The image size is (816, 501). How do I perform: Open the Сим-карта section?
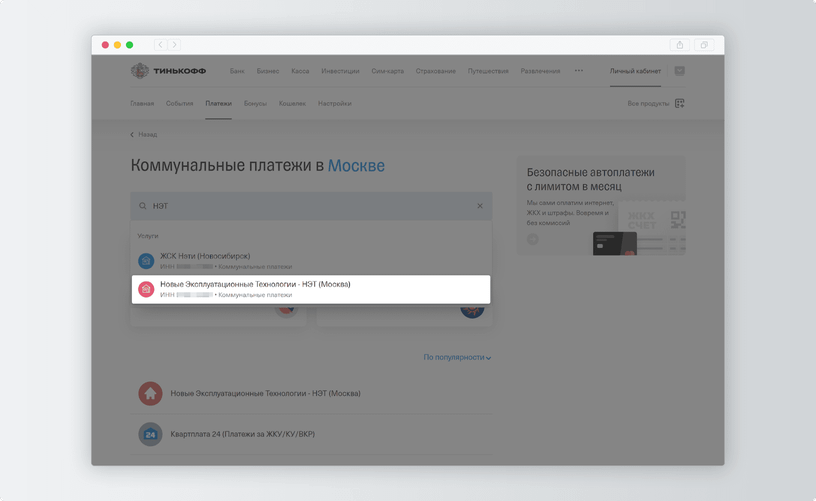[x=387, y=71]
